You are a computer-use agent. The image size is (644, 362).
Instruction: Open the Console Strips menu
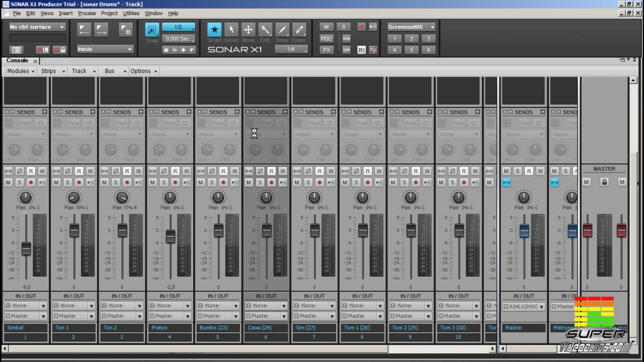[53, 71]
